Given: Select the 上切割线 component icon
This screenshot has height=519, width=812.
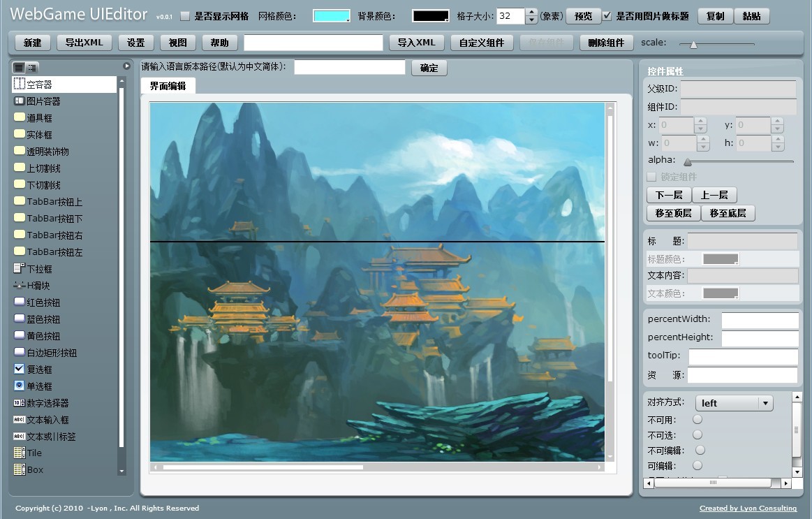Looking at the screenshot, I should tap(19, 168).
